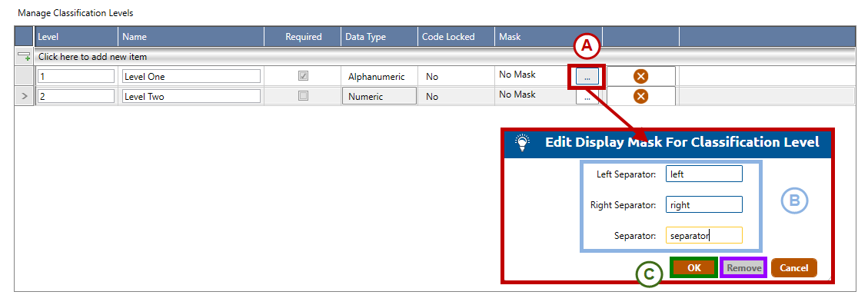The width and height of the screenshot is (868, 305).
Task: Click the 'Click here to add new item' row
Action: pyautogui.click(x=444, y=56)
